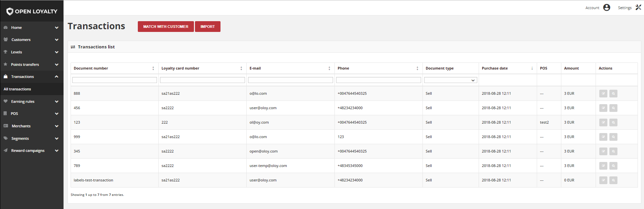Screen dimensions: 644x209
Task: Click MATCH WITH CUSTOMER button
Action: [x=166, y=27]
